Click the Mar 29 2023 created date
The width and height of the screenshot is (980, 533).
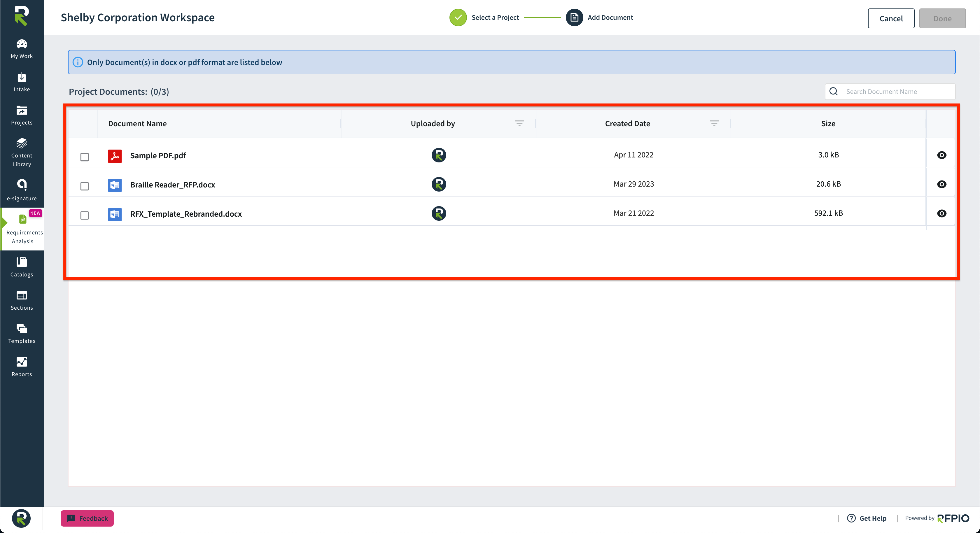click(633, 184)
